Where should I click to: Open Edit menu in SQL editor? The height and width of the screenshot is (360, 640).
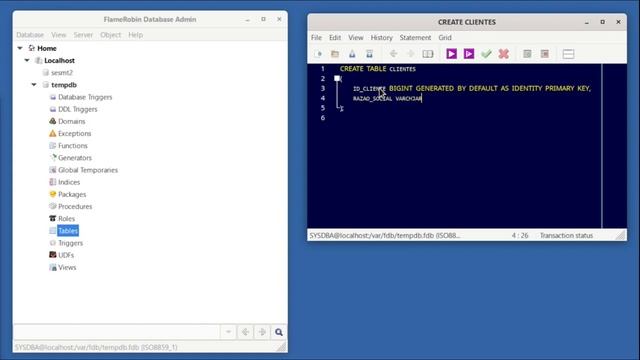coord(335,38)
